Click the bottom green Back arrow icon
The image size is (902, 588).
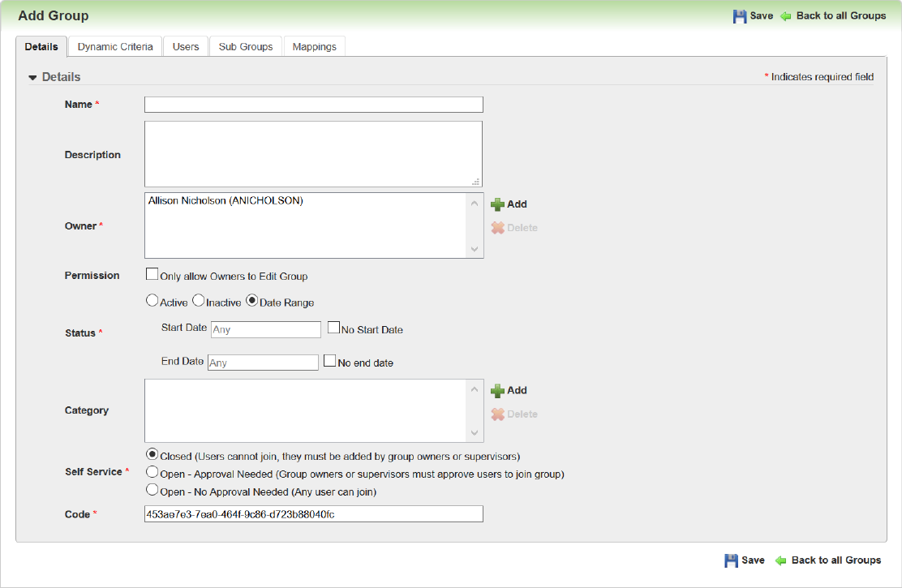(x=780, y=560)
